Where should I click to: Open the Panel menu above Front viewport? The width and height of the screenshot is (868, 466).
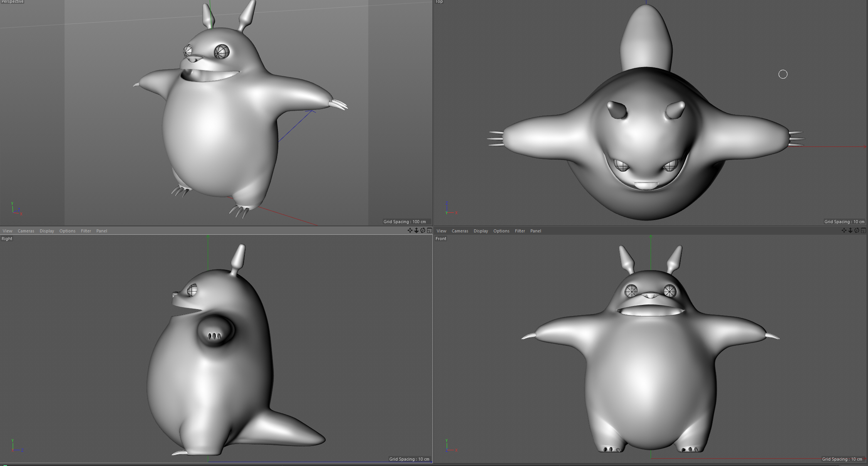[536, 231]
